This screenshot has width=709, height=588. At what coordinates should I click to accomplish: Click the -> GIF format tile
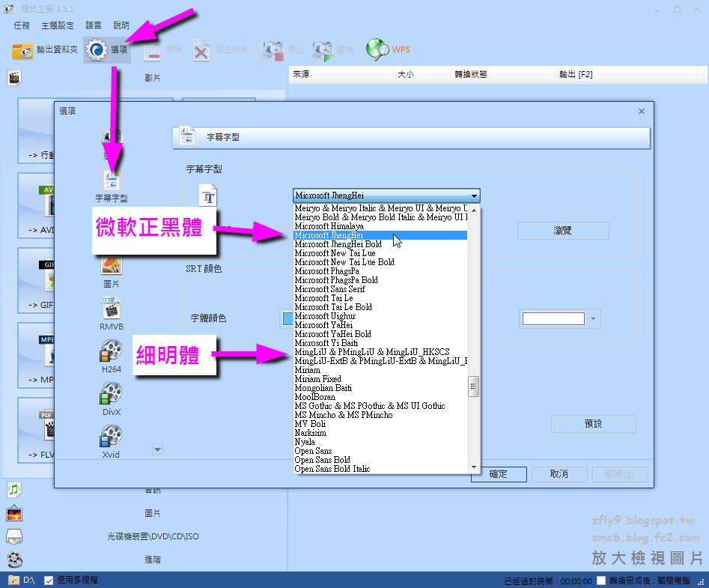pos(36,281)
